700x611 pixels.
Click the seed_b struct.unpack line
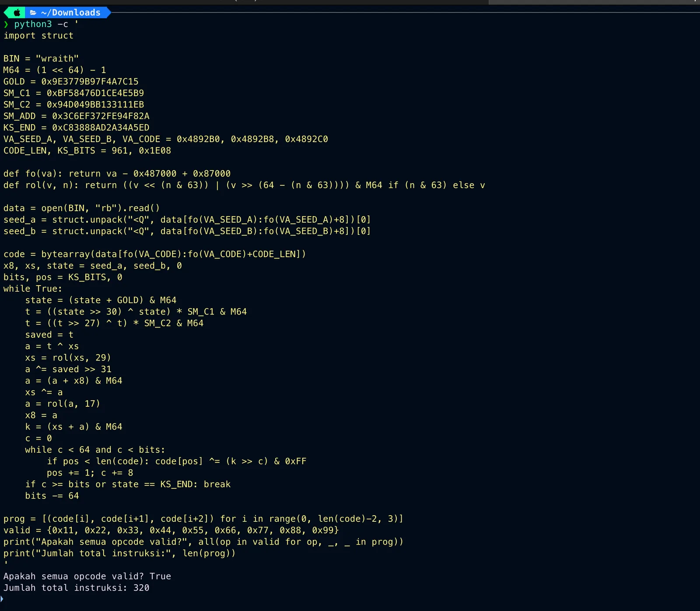tap(187, 231)
